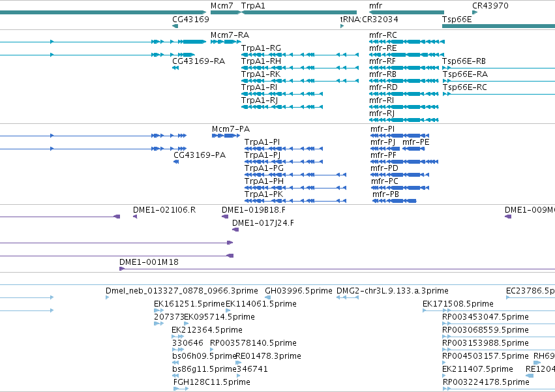Select protein mfr-PD
The width and height of the screenshot is (555, 392).
pos(400,175)
